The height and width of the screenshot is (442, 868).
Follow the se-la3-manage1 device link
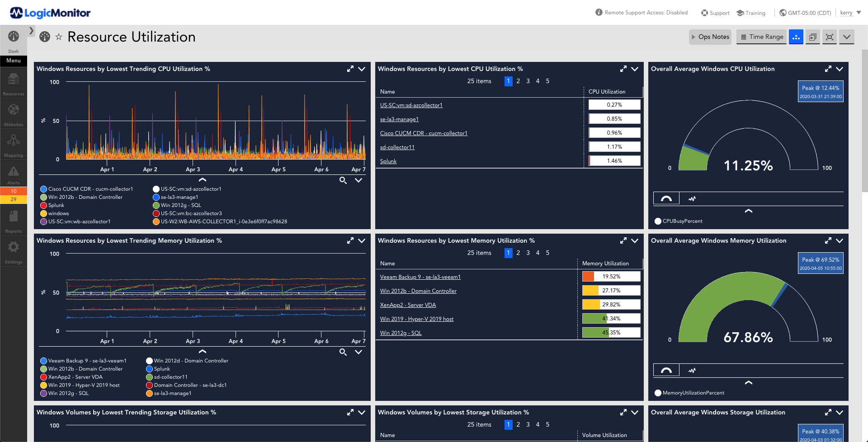[399, 119]
